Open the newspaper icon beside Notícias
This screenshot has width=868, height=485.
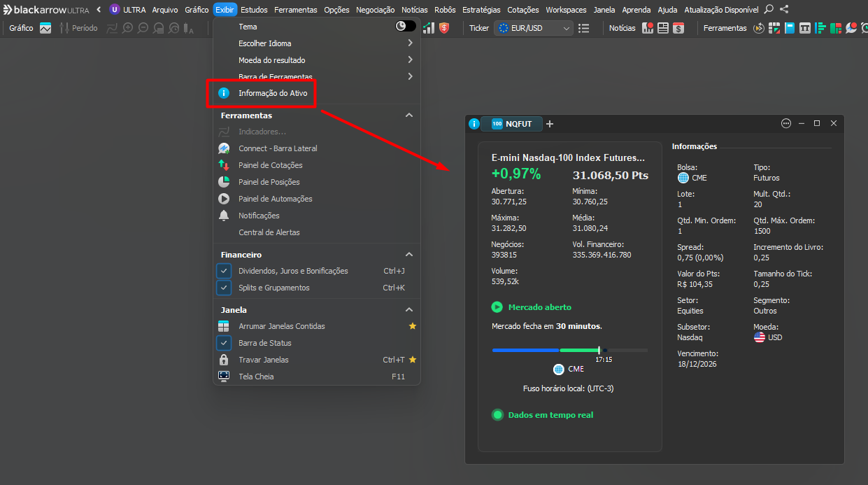(662, 28)
